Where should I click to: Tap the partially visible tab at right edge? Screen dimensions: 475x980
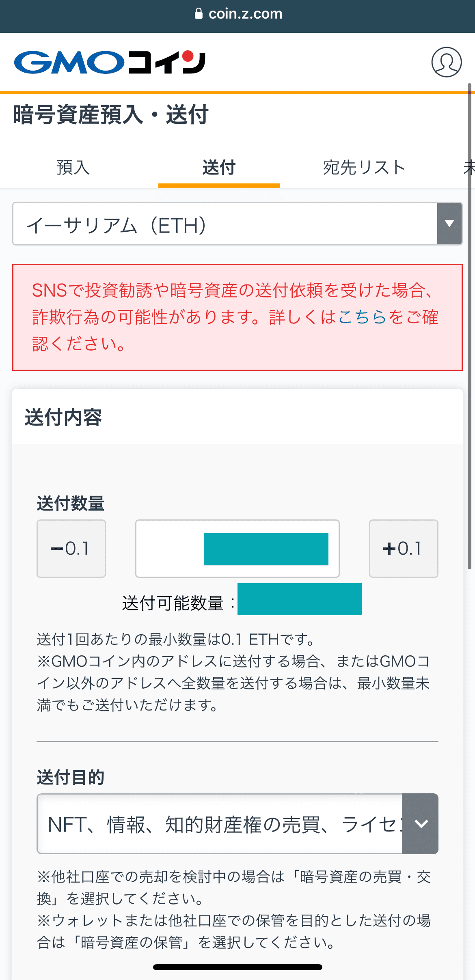pos(469,168)
